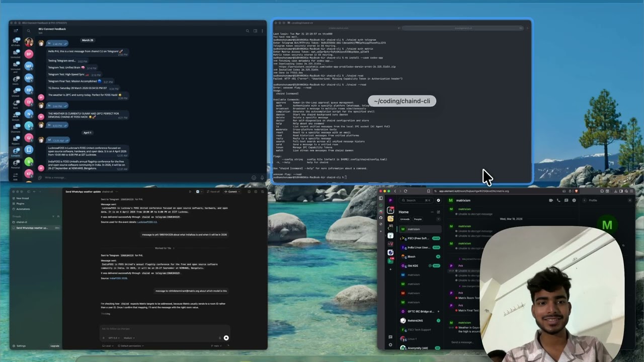The height and width of the screenshot is (362, 644).
Task: Add attachment with plus icon in Codex
Action: click(x=104, y=338)
